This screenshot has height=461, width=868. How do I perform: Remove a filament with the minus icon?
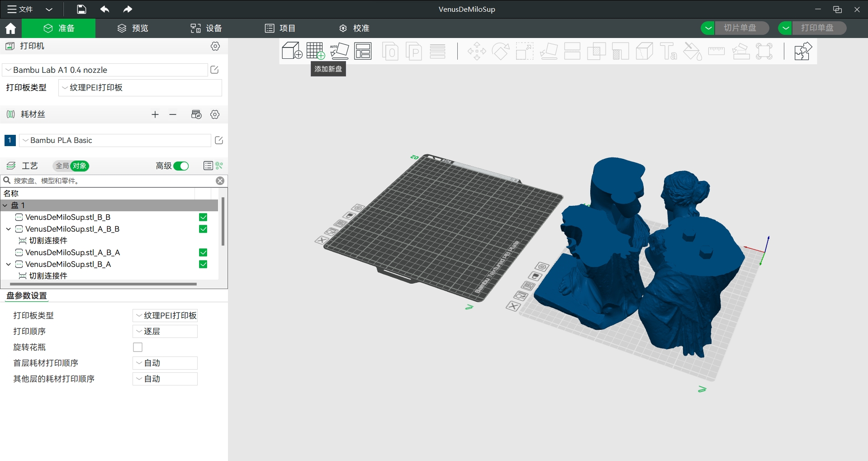click(173, 114)
